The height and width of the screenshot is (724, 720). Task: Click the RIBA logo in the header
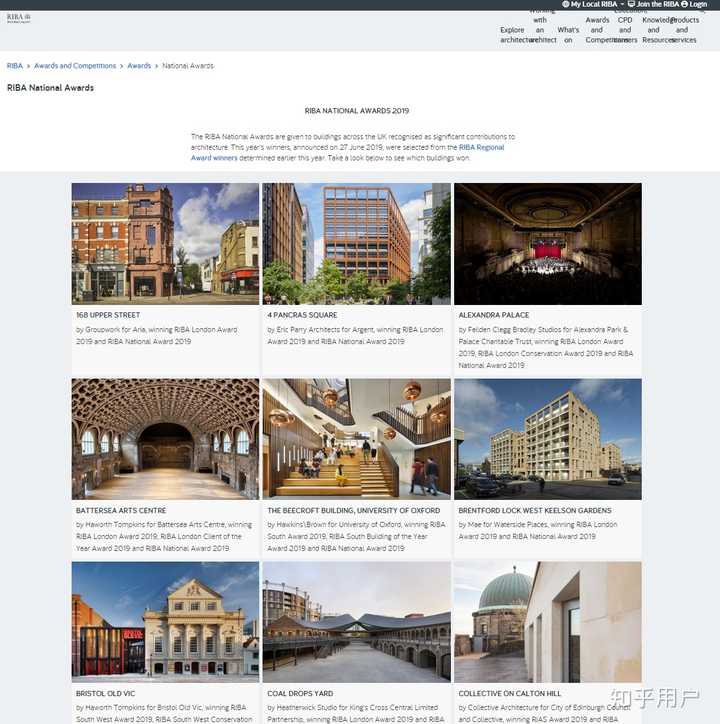18,18
